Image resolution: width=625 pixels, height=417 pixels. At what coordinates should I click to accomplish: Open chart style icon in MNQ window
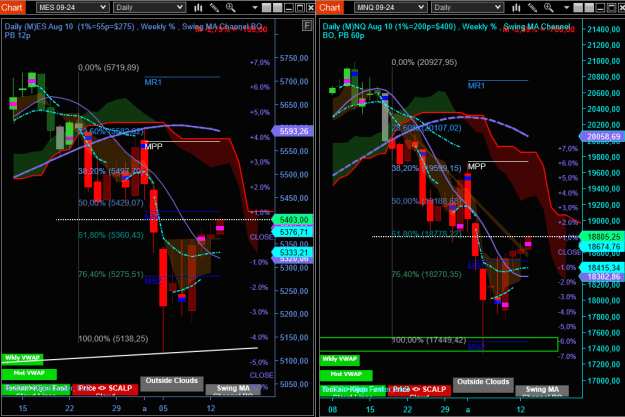pos(517,7)
